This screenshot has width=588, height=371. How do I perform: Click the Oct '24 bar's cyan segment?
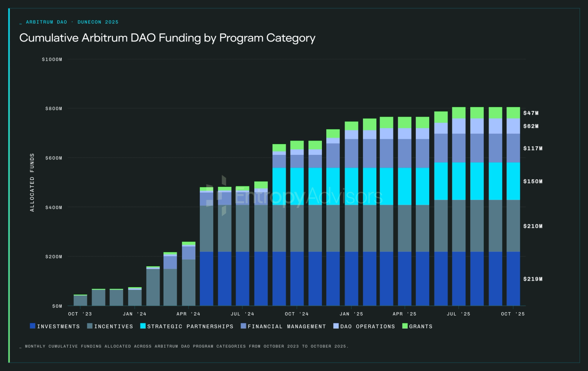click(297, 186)
